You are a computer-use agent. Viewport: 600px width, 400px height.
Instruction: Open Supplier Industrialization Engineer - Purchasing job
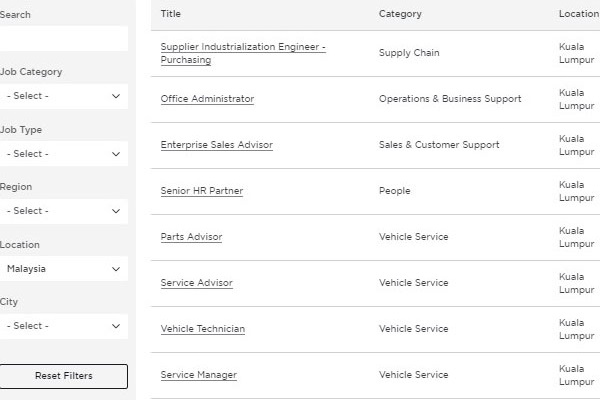(243, 53)
